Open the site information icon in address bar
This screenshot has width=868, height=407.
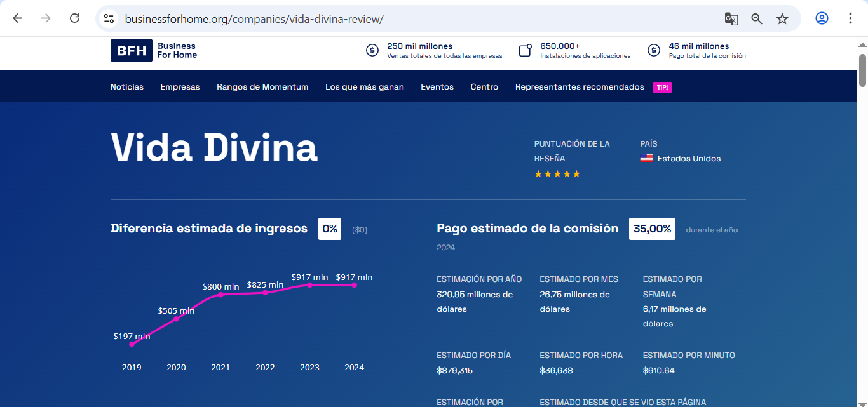click(x=109, y=19)
